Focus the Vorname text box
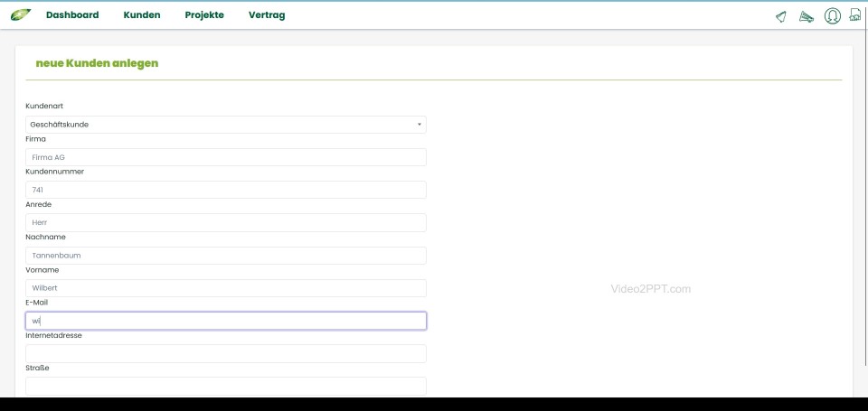Image resolution: width=868 pixels, height=411 pixels. click(x=225, y=288)
